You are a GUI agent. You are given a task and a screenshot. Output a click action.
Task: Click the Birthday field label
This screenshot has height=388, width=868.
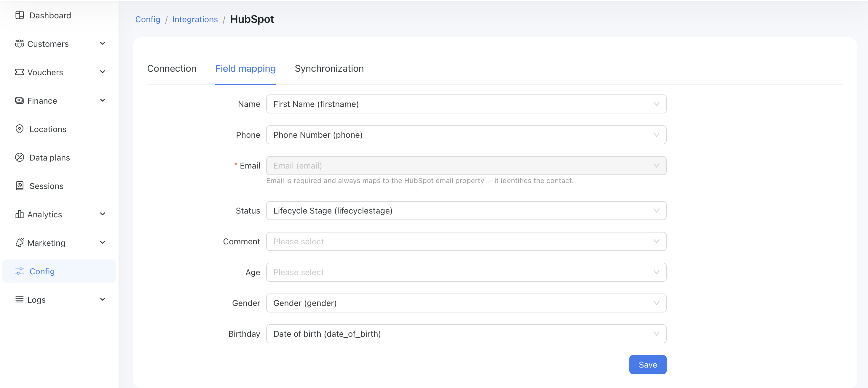[244, 334]
